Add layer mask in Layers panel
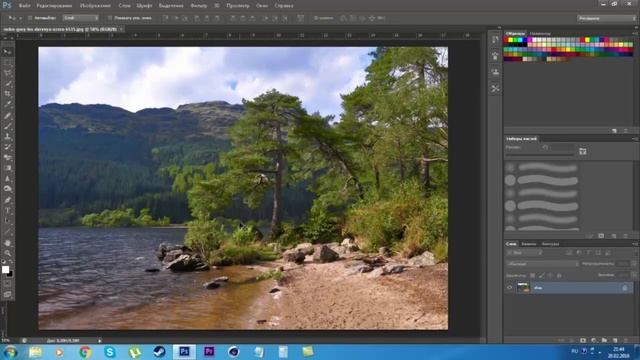The width and height of the screenshot is (640, 360). 583,340
